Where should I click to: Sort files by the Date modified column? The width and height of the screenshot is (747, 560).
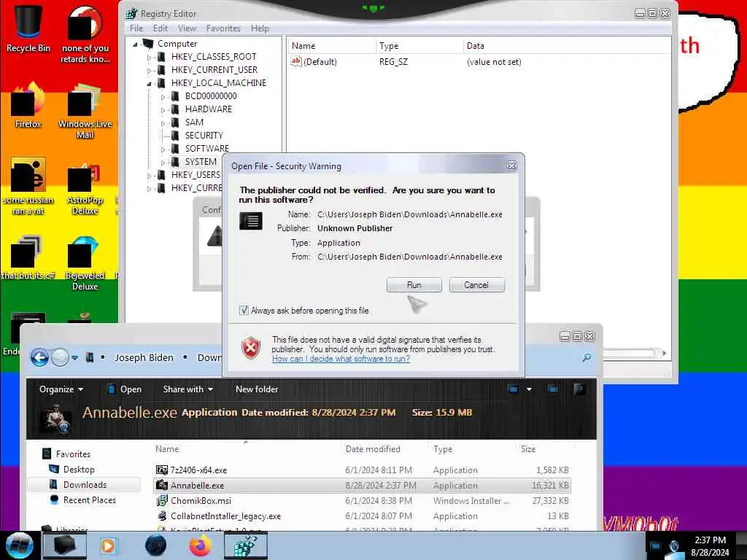pos(373,448)
